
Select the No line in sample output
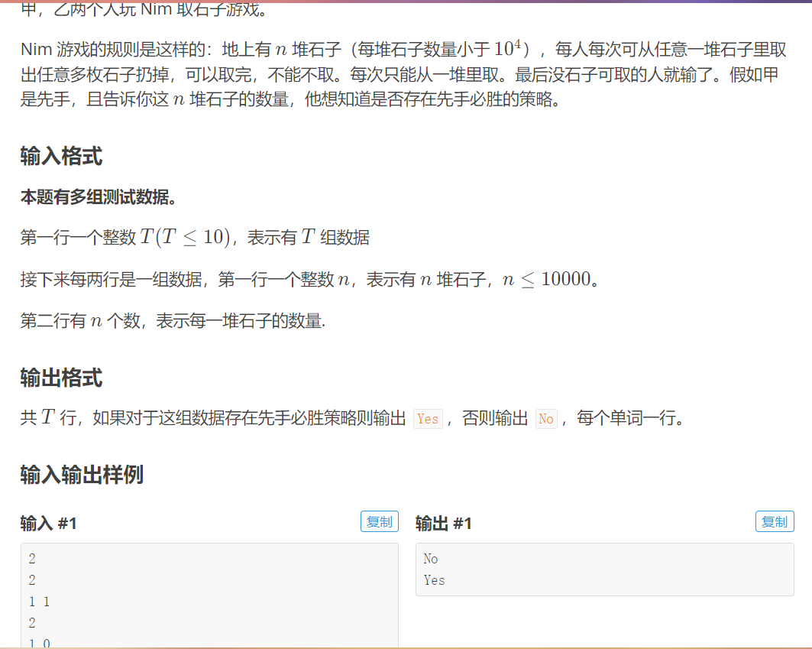tap(430, 559)
